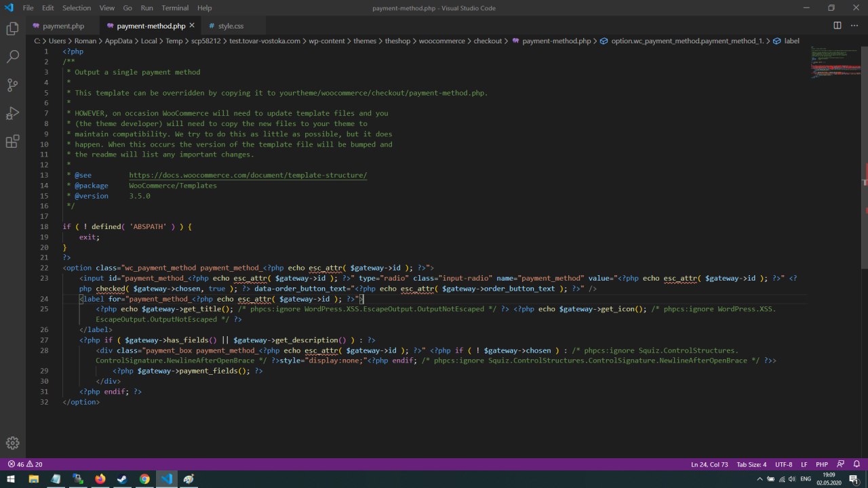This screenshot has width=868, height=488.
Task: Open the Edit menu
Action: [x=47, y=8]
